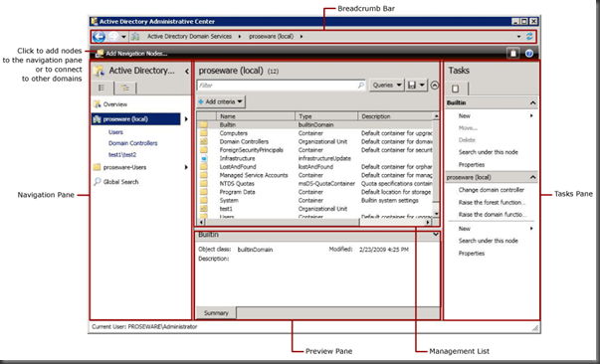The image size is (600, 364).
Task: Open Domain Controllers navigation link
Action: point(132,143)
